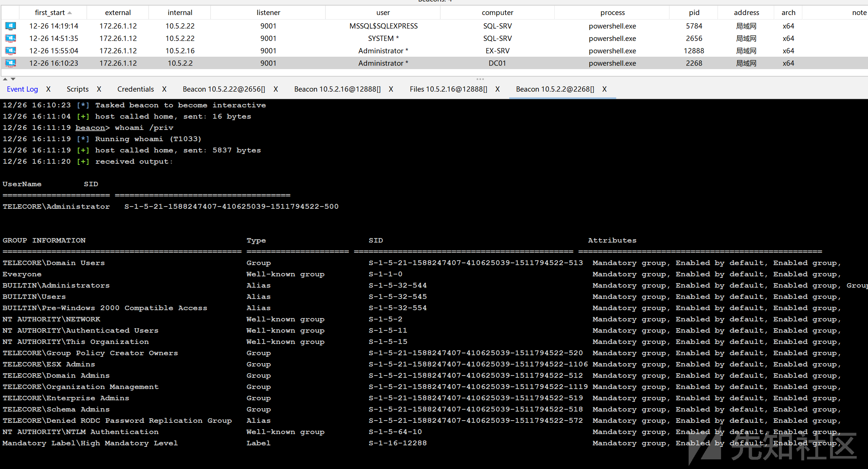Click the 12-26 14:51:35 timestamp
868x469 pixels.
(54, 38)
